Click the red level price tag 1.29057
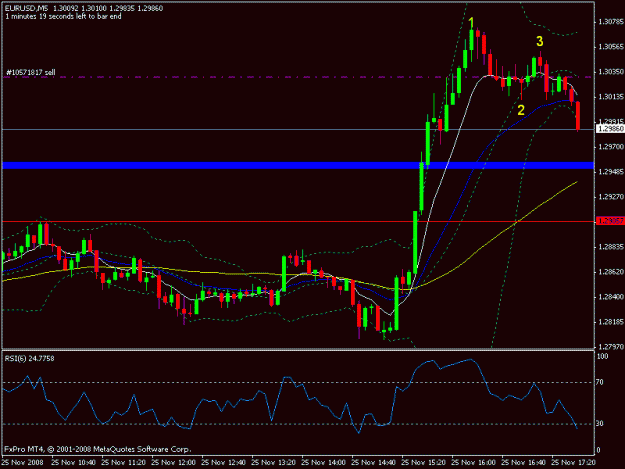Viewport: 625px width, 469px height. click(610, 221)
